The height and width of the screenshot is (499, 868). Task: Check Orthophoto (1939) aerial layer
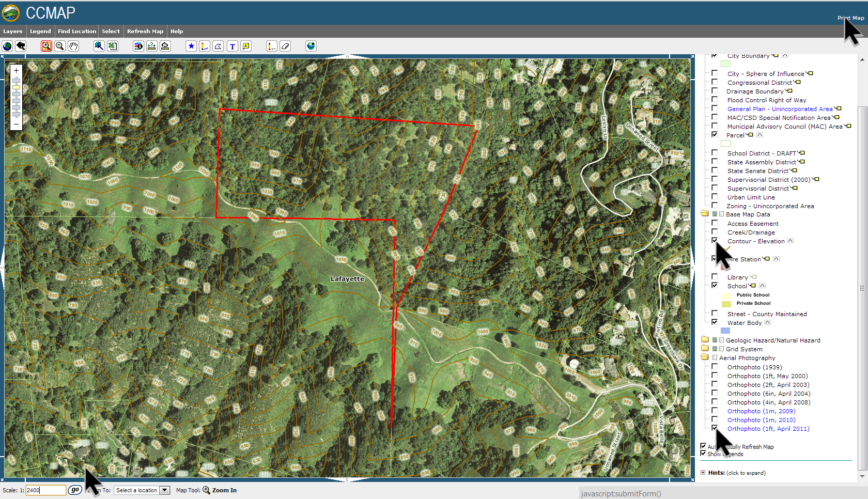pos(715,366)
